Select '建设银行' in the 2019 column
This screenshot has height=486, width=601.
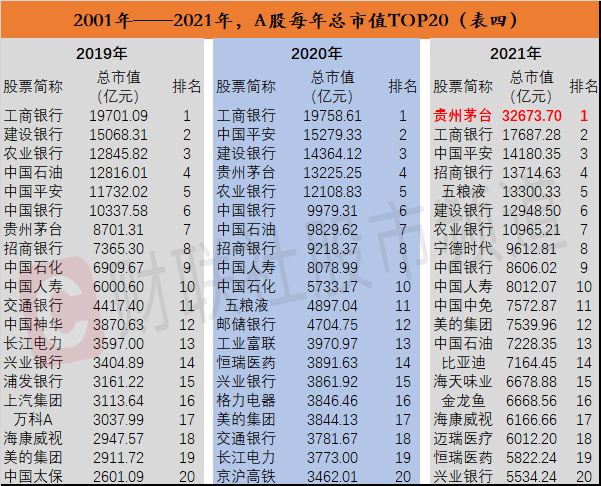pos(33,135)
